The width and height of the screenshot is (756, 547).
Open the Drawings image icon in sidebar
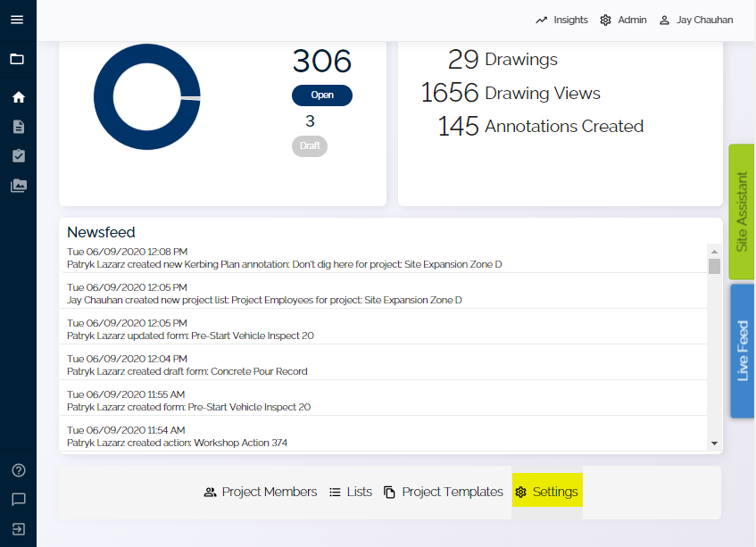pos(18,186)
